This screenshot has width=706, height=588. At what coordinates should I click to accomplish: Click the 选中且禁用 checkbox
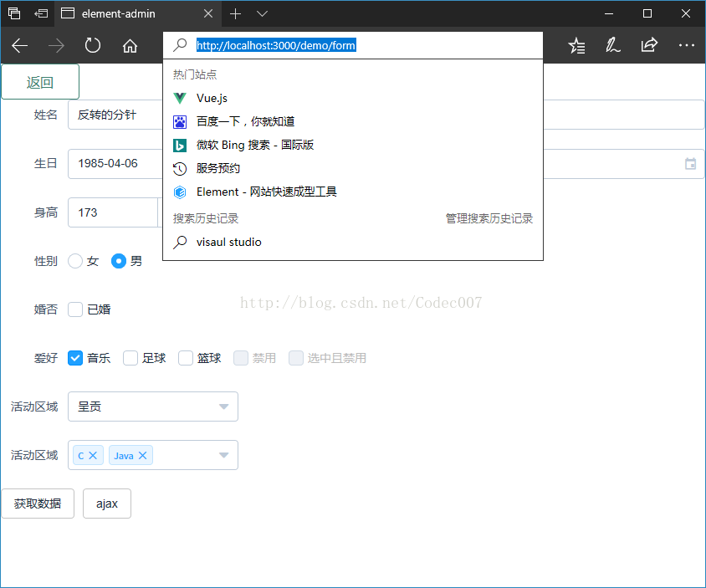tap(296, 358)
